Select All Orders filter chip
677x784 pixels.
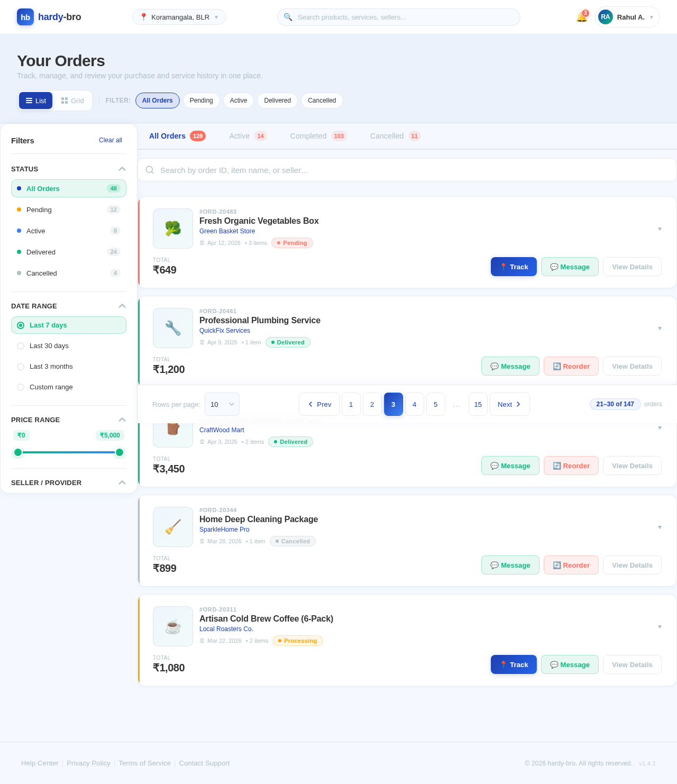158,101
